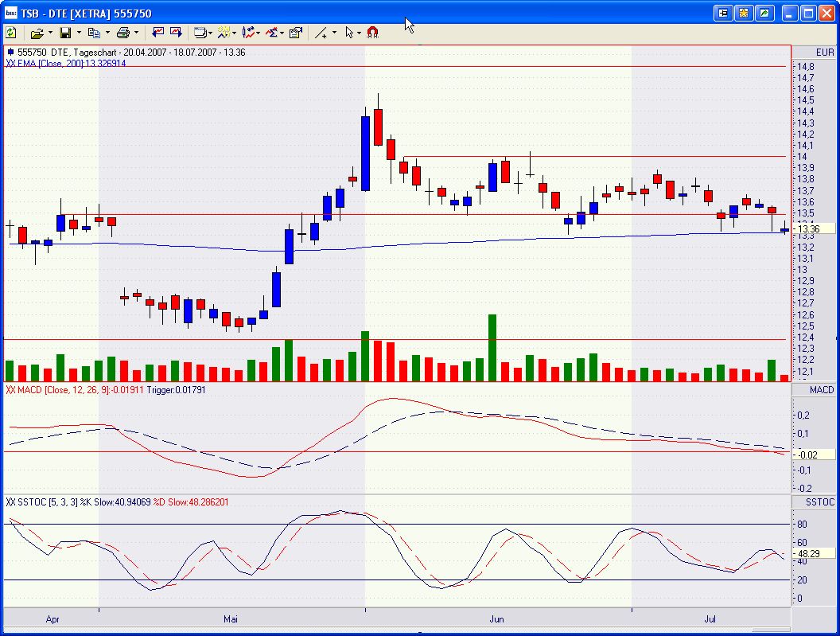
Task: Expand the mouse pointer mode dropdown arrow
Action: [360, 33]
